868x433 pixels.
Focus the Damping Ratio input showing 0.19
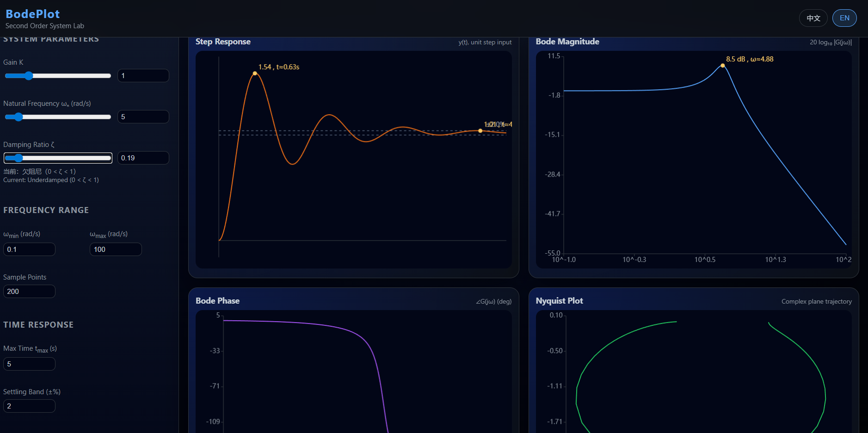click(x=143, y=158)
